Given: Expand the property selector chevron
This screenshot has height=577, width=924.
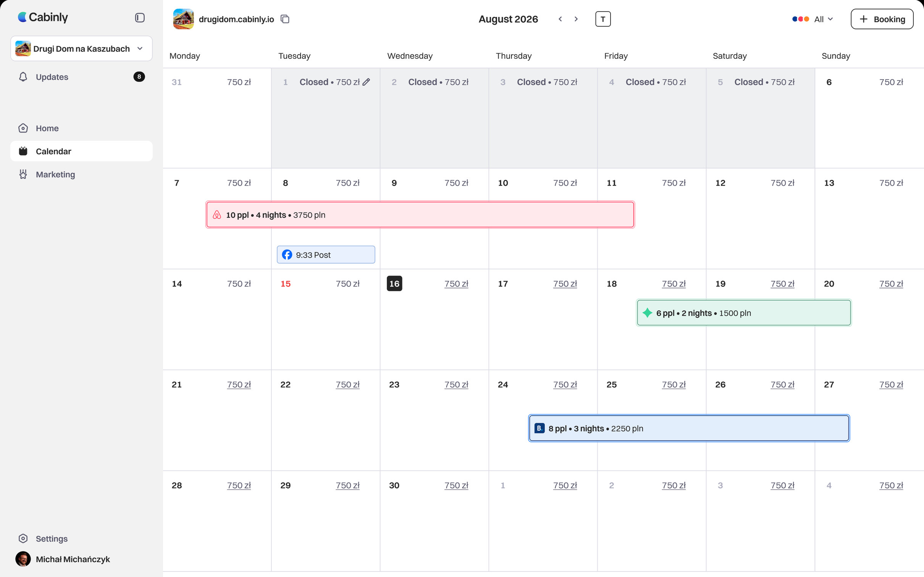Looking at the screenshot, I should pyautogui.click(x=140, y=48).
